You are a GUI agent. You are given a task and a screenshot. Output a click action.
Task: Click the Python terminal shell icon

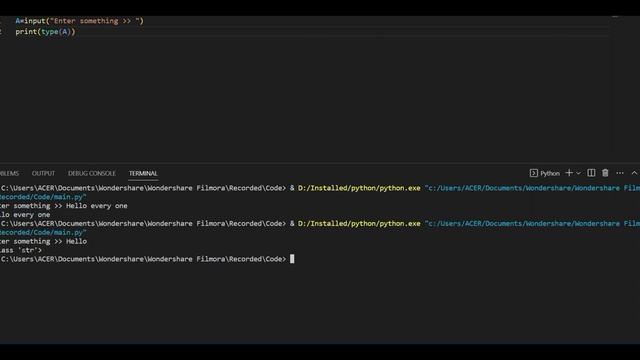pos(533,173)
